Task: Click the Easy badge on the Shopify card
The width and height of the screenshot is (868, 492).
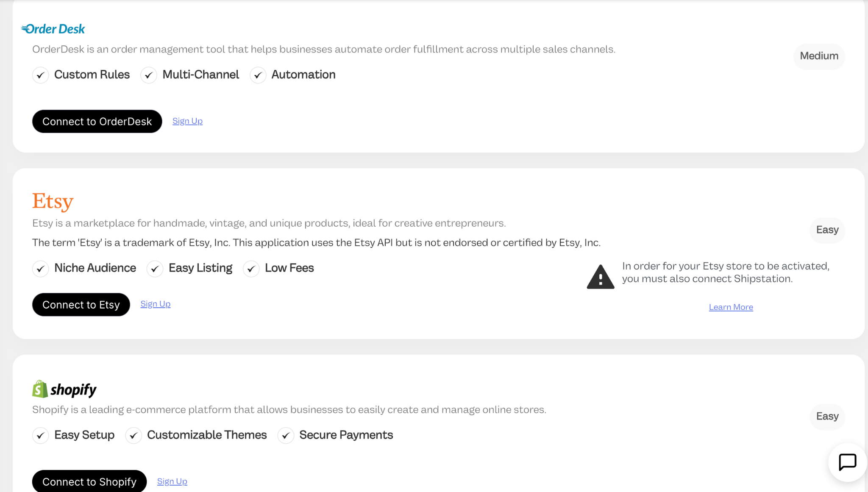Action: point(827,417)
